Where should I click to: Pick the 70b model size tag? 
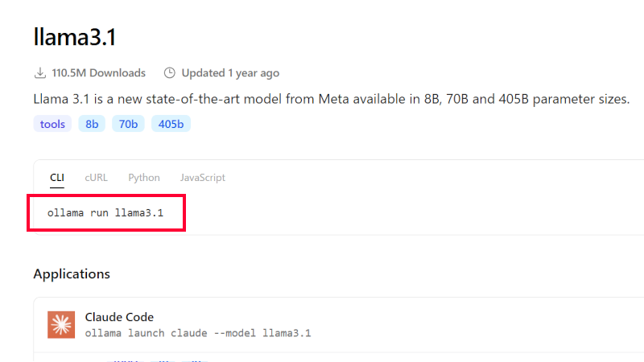pos(128,124)
